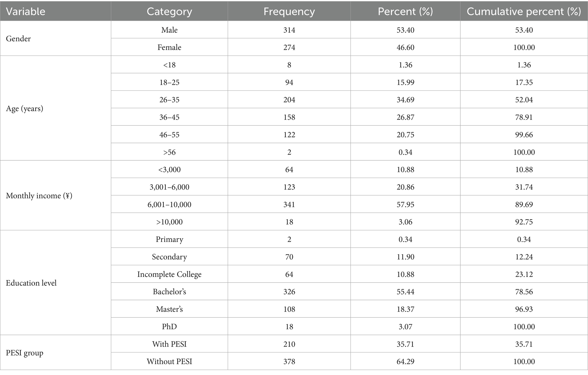Click the 6,001–10,000 income category cell
Viewport: 588px width, 375px height.
point(169,204)
